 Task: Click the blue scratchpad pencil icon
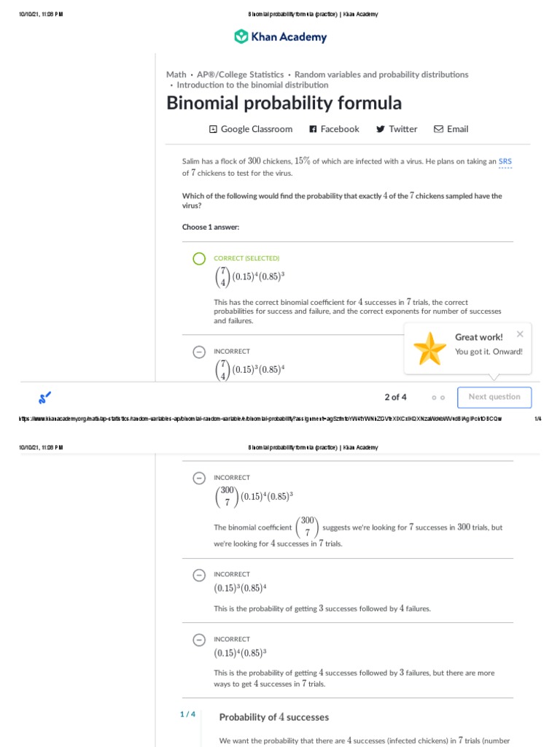(45, 398)
